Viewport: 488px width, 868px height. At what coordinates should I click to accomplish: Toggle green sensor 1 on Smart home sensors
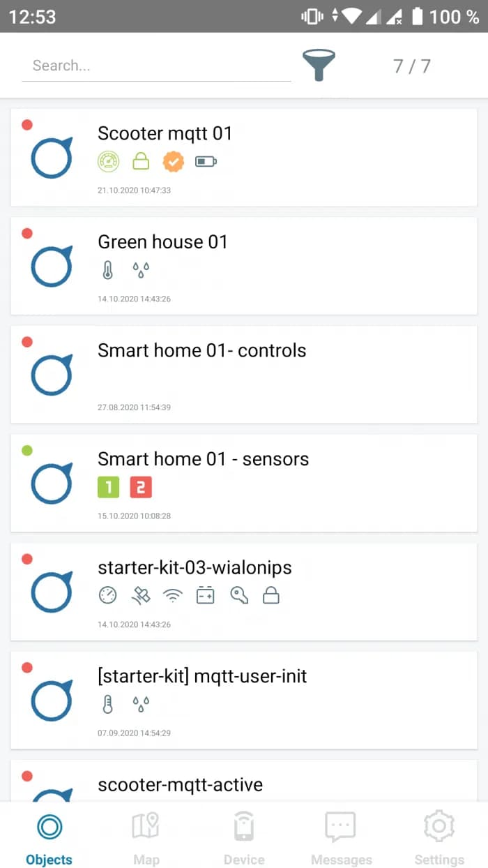point(109,487)
